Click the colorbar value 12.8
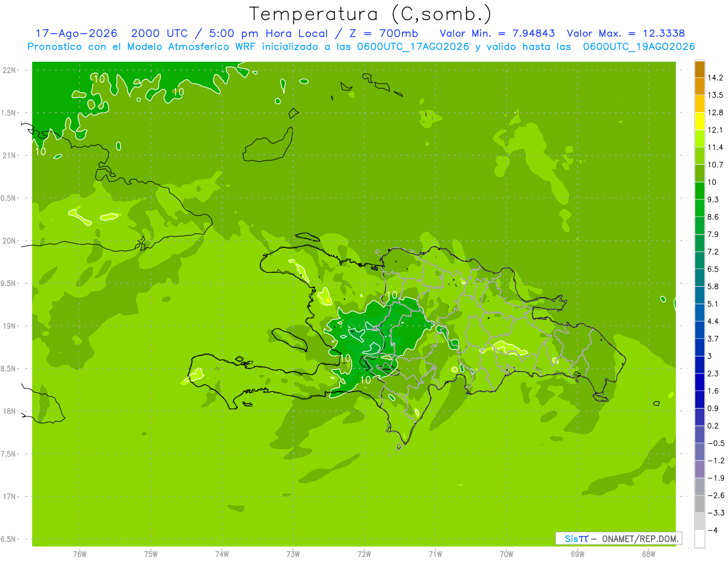This screenshot has width=728, height=562. point(716,113)
